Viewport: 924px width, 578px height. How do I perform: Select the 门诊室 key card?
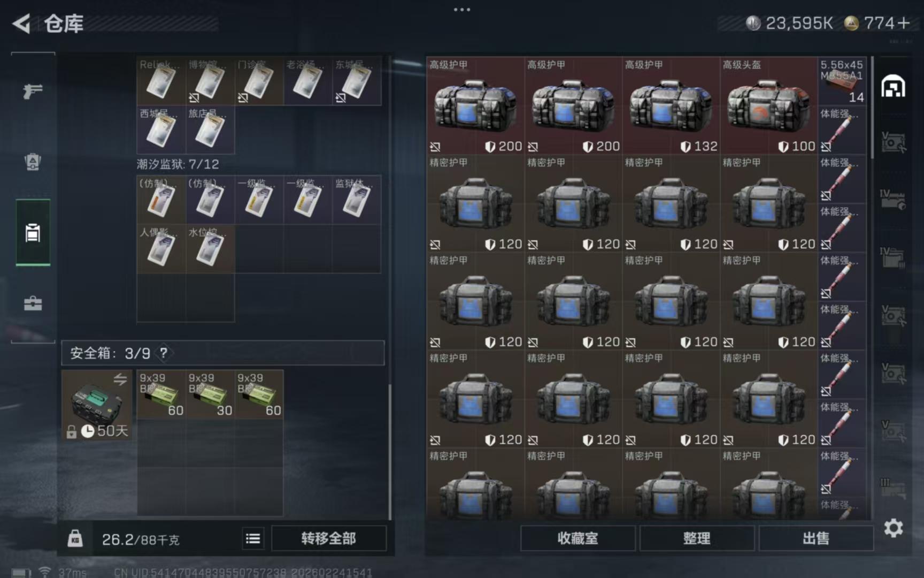pos(259,81)
